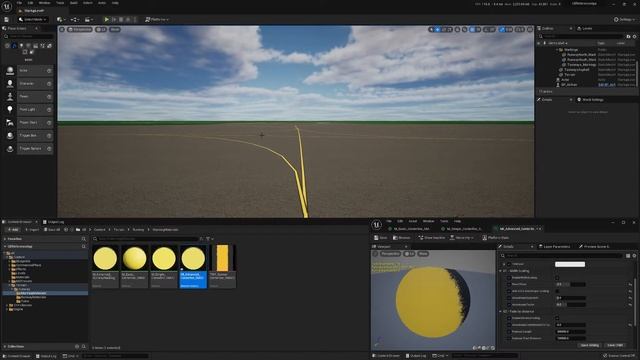Select the Point Light icon in Place Actors
640x360 pixels.
point(10,109)
